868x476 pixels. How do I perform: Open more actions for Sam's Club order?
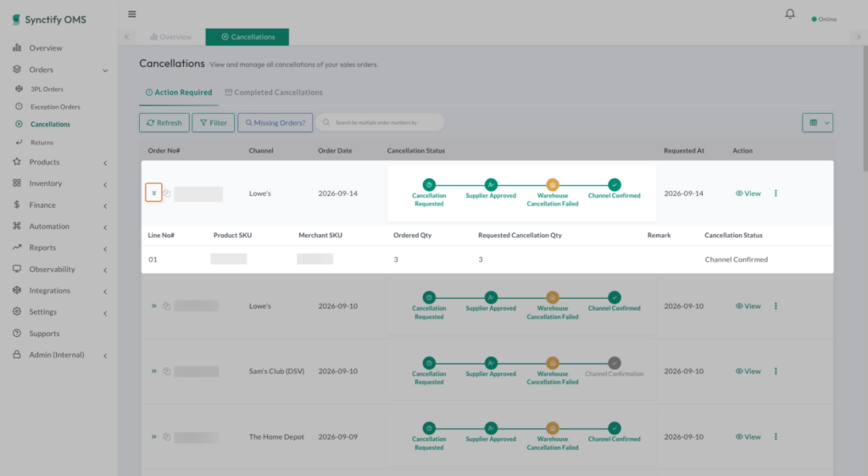pyautogui.click(x=776, y=372)
